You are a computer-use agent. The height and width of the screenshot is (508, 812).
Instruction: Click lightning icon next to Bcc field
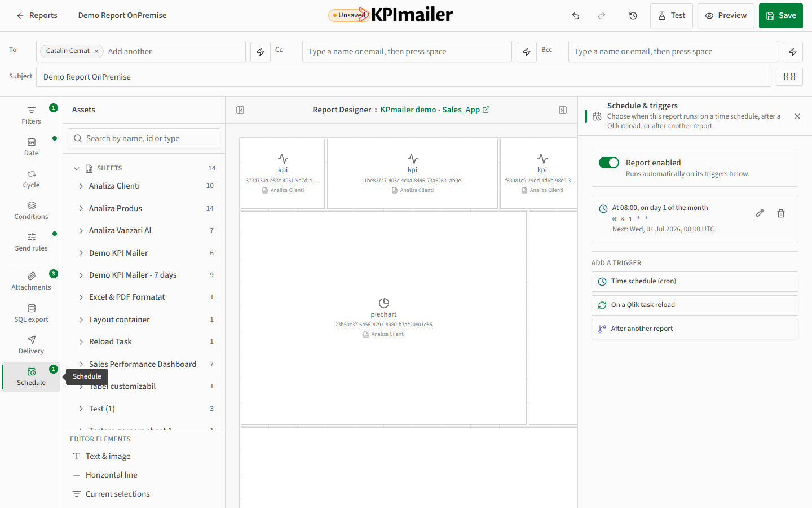[793, 51]
